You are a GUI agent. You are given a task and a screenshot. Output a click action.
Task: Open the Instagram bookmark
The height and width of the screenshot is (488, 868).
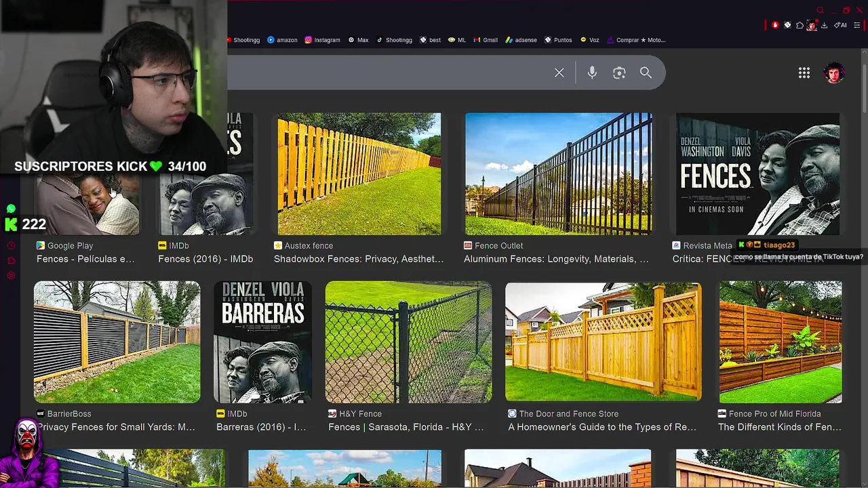[322, 40]
